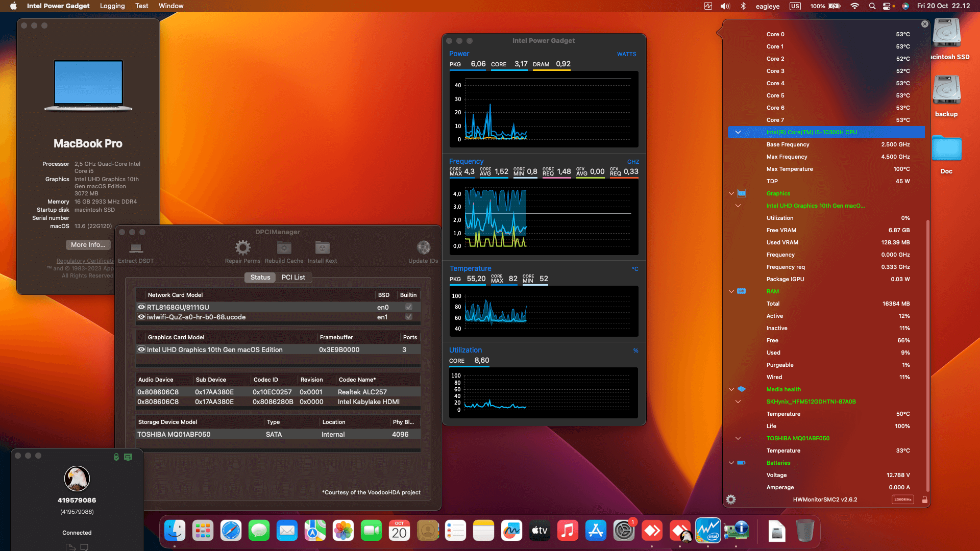Click Extract DSDT toolbar icon
This screenshot has height=551, width=980.
[136, 248]
